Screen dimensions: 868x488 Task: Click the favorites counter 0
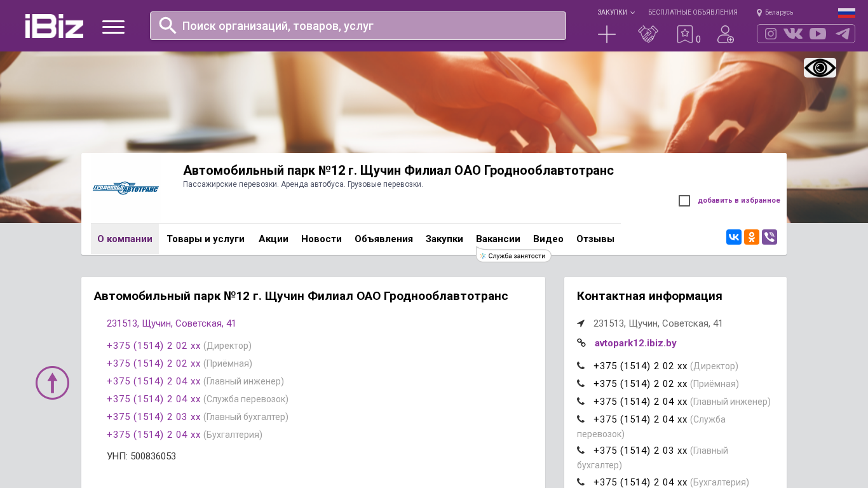coord(698,39)
